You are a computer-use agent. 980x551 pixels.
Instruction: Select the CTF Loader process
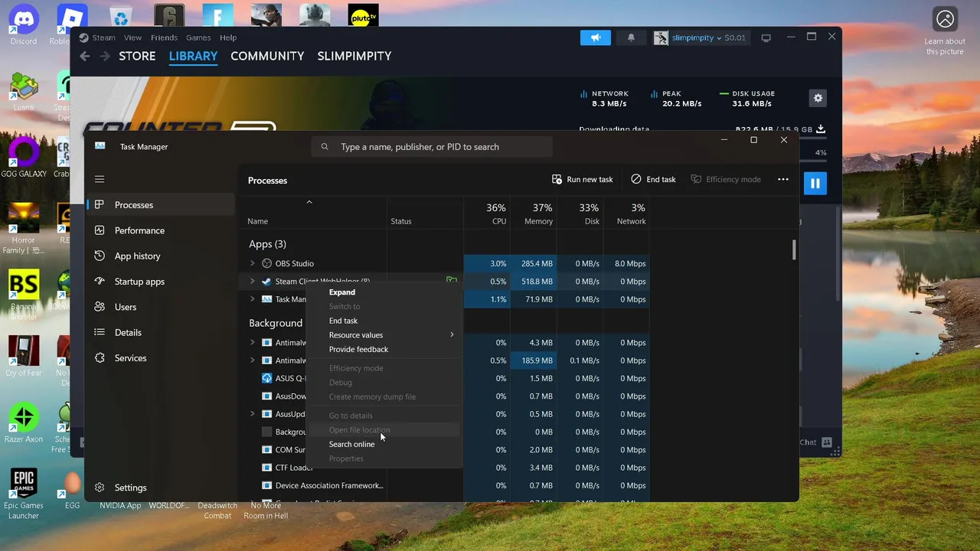point(294,468)
